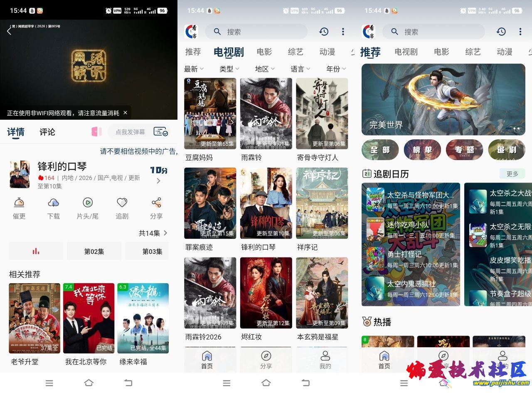The width and height of the screenshot is (532, 393).
Task: Tap the 更多 button beside 追剧日历
Action: [512, 173]
